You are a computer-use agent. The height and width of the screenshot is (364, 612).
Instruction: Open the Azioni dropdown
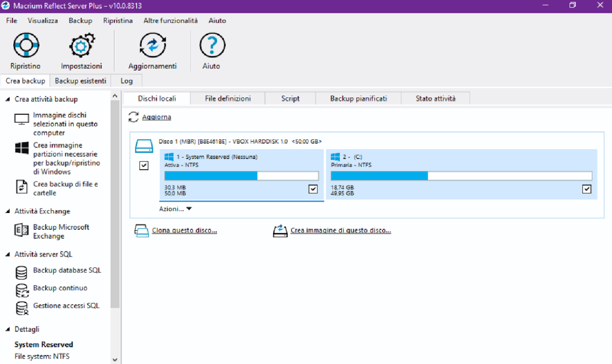(x=175, y=209)
